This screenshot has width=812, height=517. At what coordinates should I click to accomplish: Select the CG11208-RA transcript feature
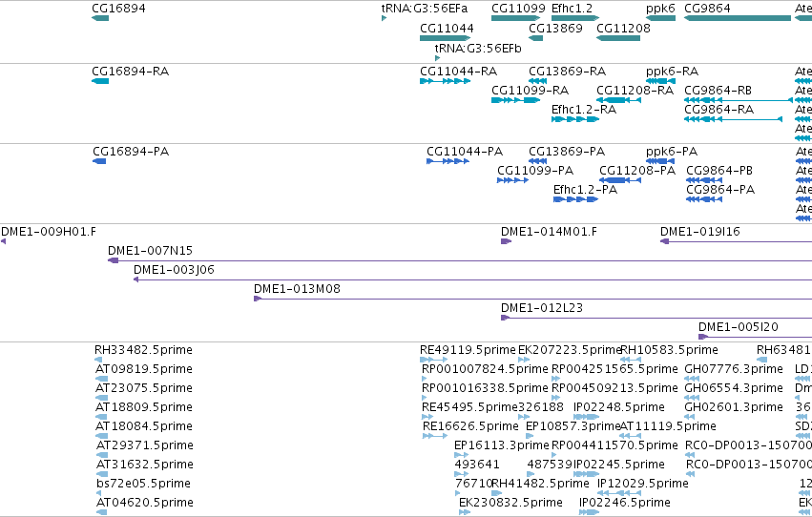click(x=619, y=100)
